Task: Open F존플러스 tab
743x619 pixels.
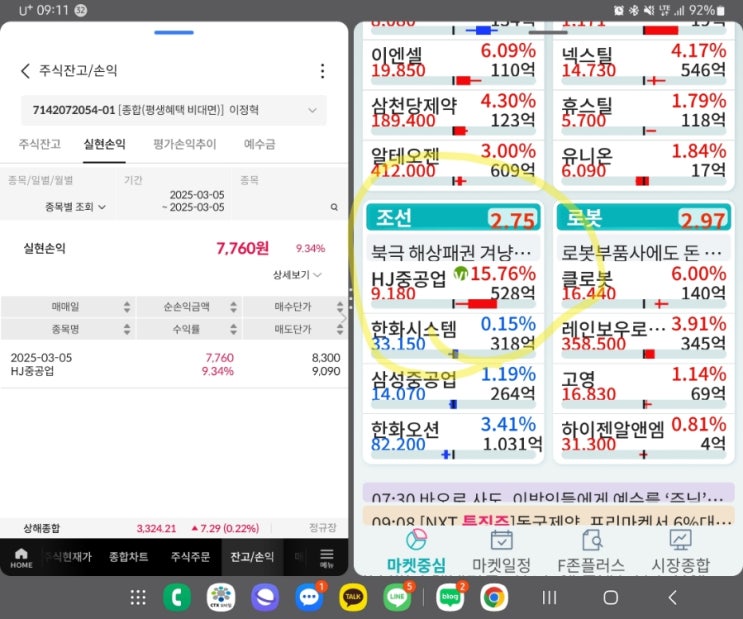Action: [x=591, y=552]
